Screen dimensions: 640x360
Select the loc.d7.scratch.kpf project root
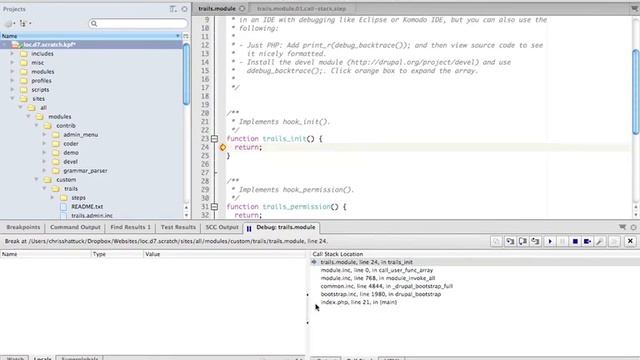point(91,44)
